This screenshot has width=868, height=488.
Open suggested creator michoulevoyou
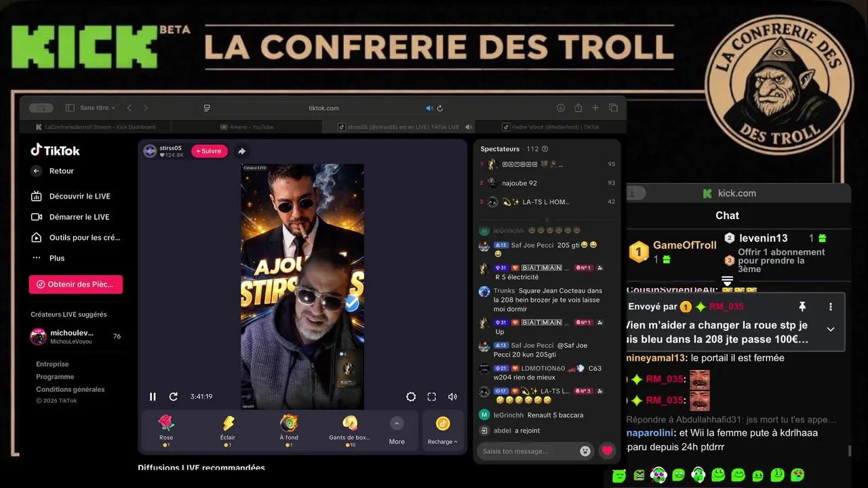(76, 337)
